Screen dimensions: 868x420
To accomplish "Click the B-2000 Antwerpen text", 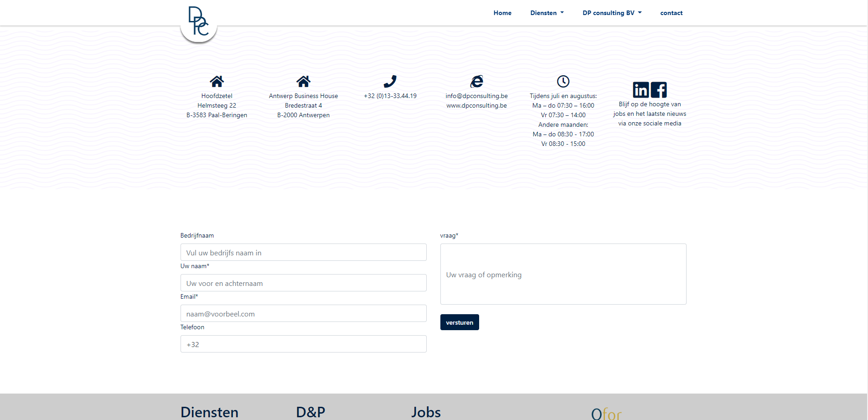I will [x=304, y=115].
